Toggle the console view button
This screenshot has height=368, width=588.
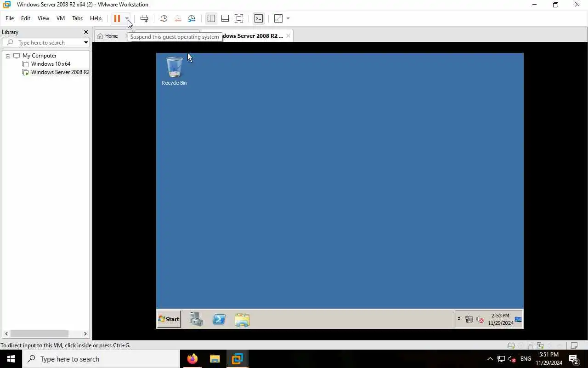pos(259,18)
